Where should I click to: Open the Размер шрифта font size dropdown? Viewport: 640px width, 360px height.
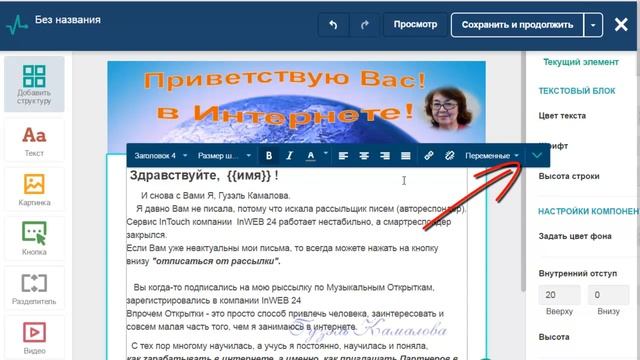click(224, 156)
